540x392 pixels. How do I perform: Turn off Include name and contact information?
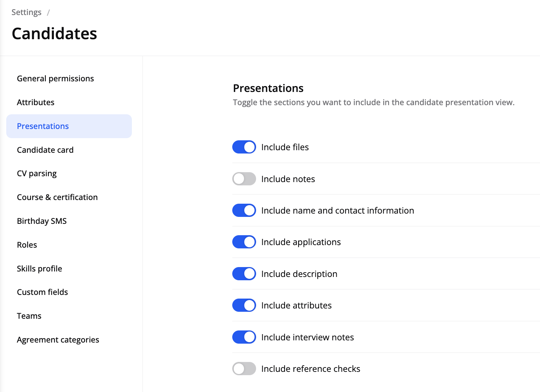point(244,210)
